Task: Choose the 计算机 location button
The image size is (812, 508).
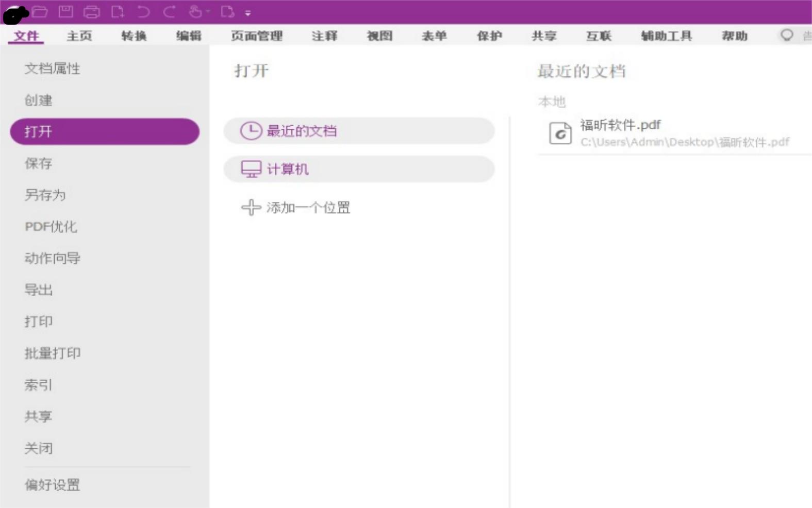Action: click(359, 169)
